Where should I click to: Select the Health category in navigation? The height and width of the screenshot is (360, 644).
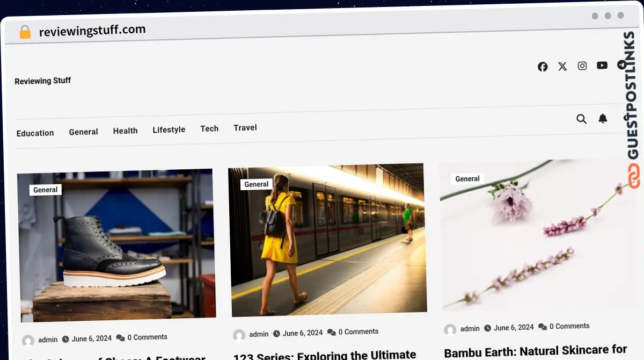coord(125,131)
